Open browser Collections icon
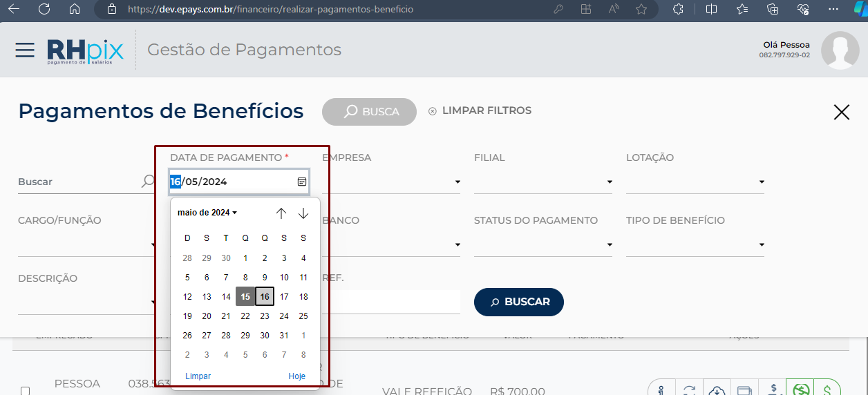Screen dimensions: 868x395 point(773,10)
